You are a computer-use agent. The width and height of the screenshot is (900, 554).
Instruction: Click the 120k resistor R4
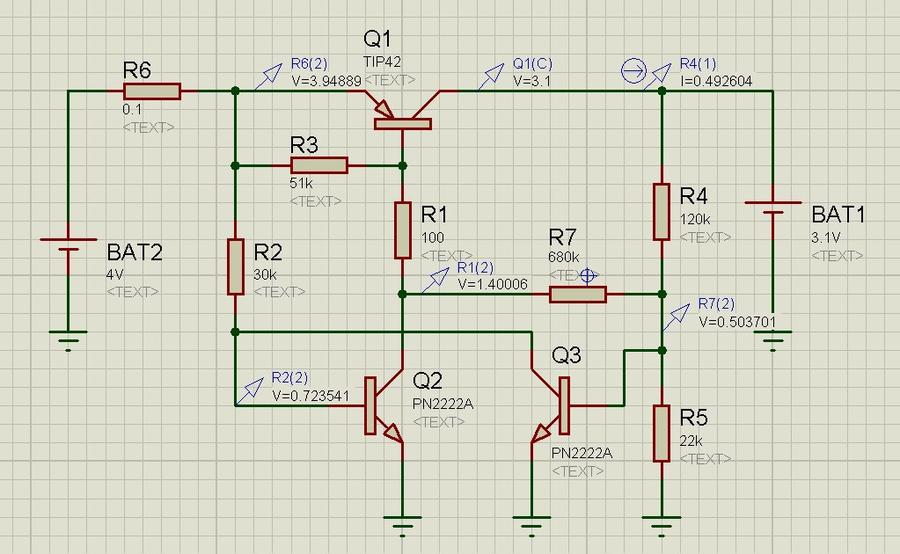[661, 211]
